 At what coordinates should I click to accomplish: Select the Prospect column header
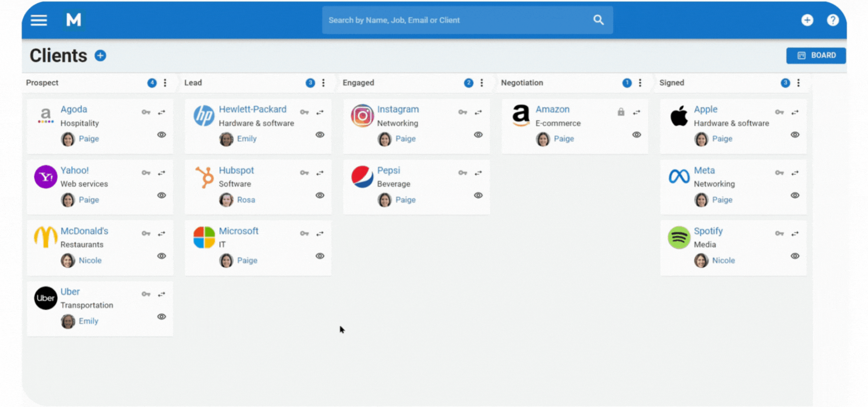pyautogui.click(x=42, y=83)
